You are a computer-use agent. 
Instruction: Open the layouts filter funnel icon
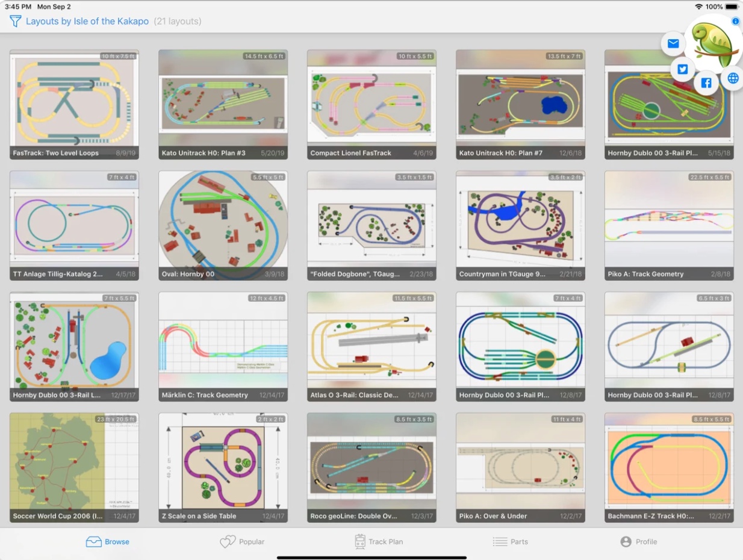pos(15,22)
